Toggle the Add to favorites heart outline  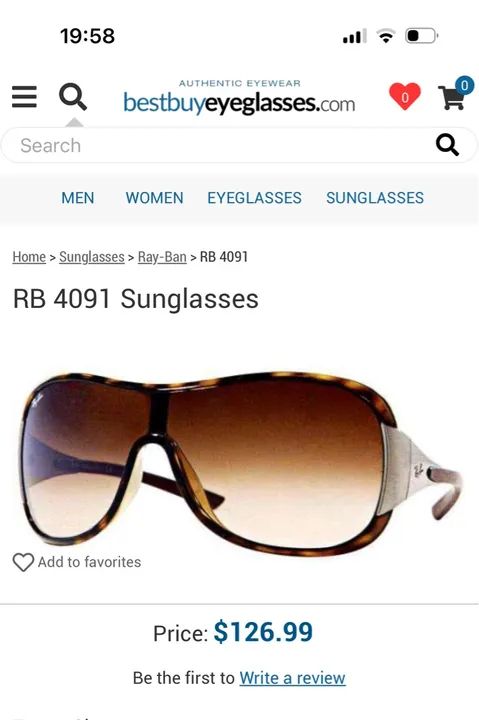(23, 562)
